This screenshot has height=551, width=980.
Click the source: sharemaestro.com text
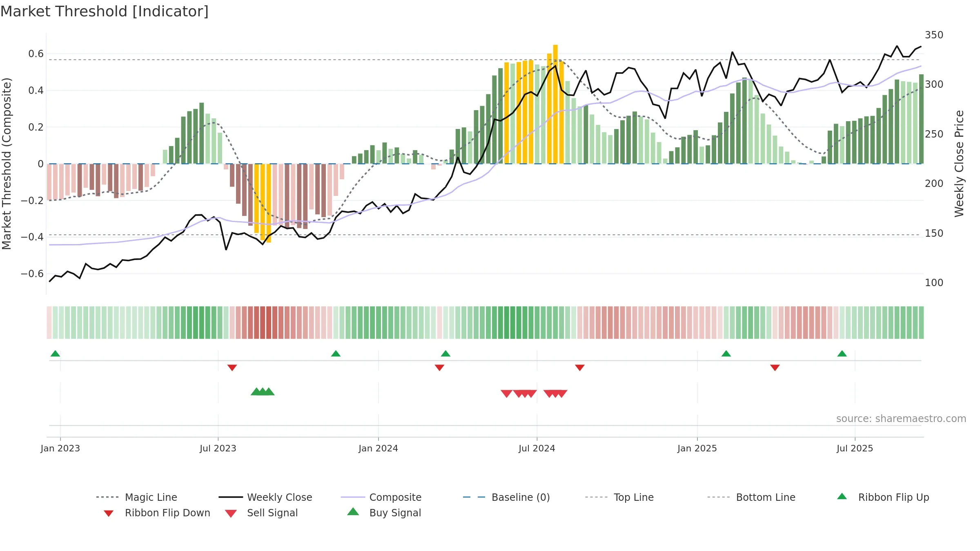coord(901,419)
